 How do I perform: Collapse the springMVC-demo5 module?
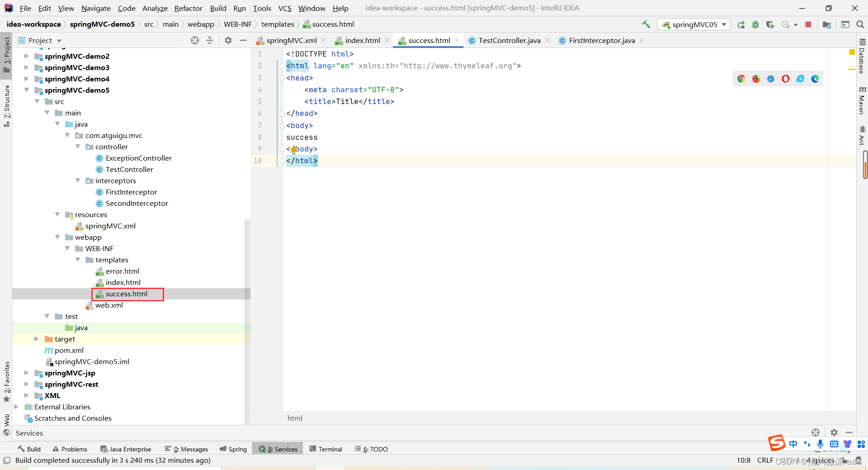(26, 90)
